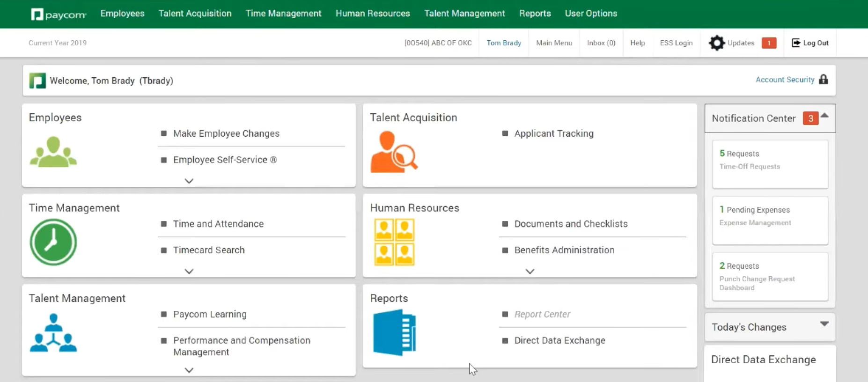This screenshot has height=382, width=868.
Task: Click the Log Out arrow icon
Action: (x=796, y=43)
